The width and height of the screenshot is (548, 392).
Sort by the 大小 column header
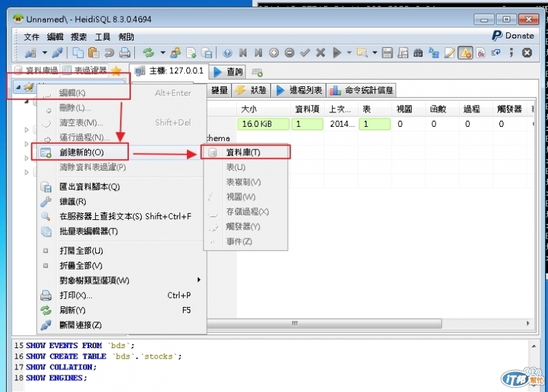264,109
